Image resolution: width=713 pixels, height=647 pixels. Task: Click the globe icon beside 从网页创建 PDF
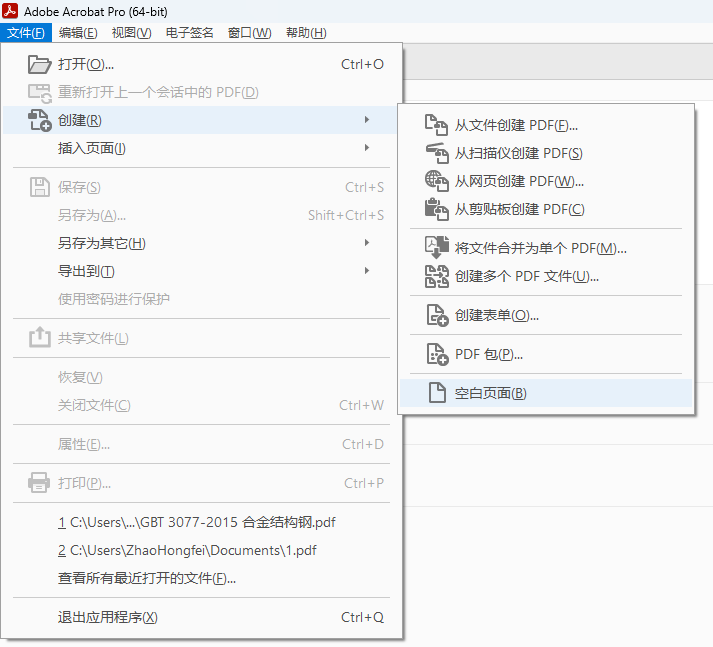pos(437,181)
